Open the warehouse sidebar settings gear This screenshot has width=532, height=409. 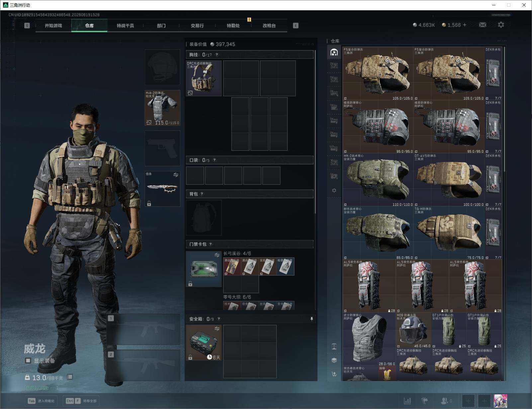pos(334,191)
